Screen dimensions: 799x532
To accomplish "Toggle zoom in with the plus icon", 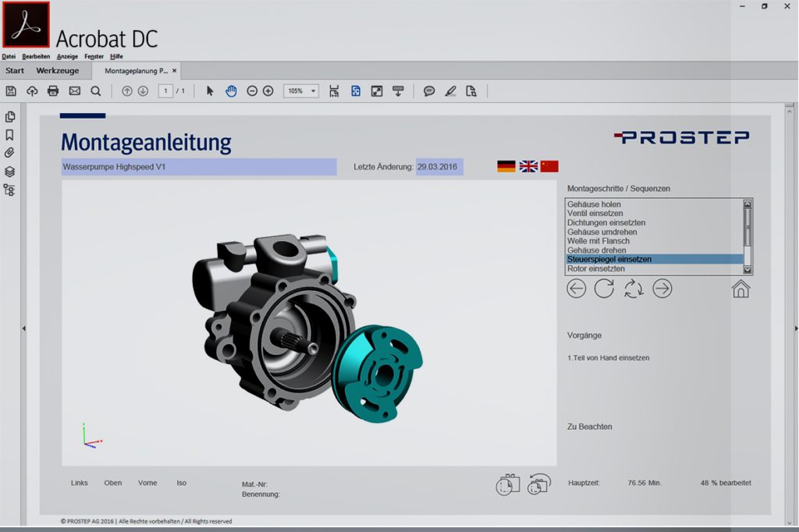I will tap(266, 90).
